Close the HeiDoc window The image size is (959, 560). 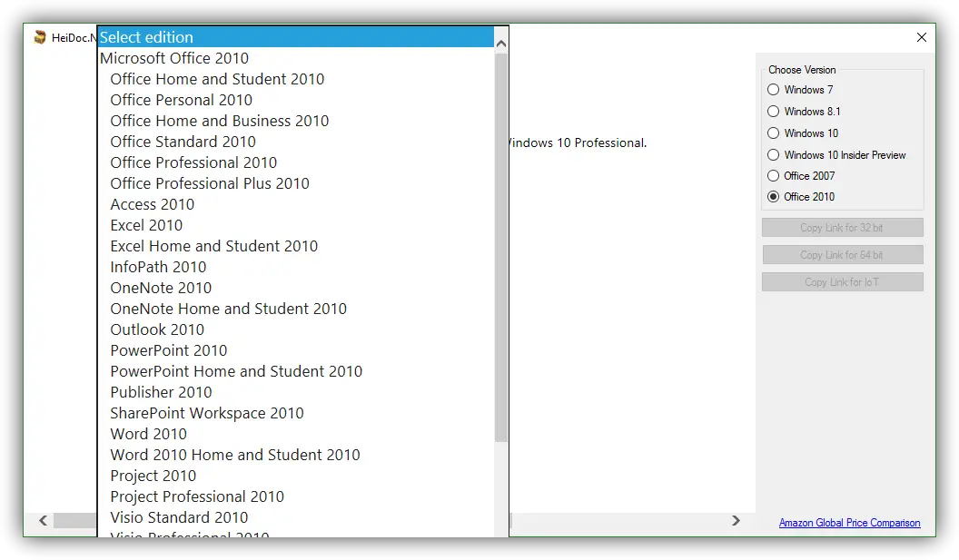tap(922, 37)
